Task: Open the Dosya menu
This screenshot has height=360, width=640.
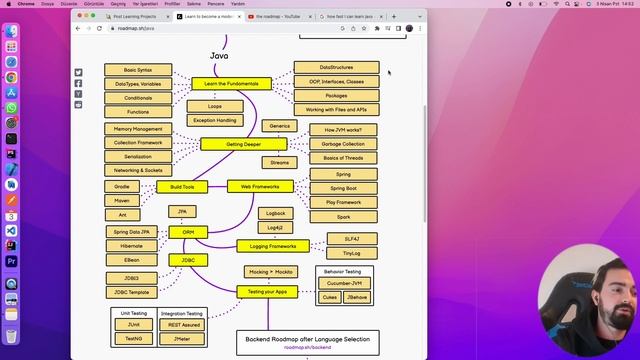Action: click(x=47, y=4)
